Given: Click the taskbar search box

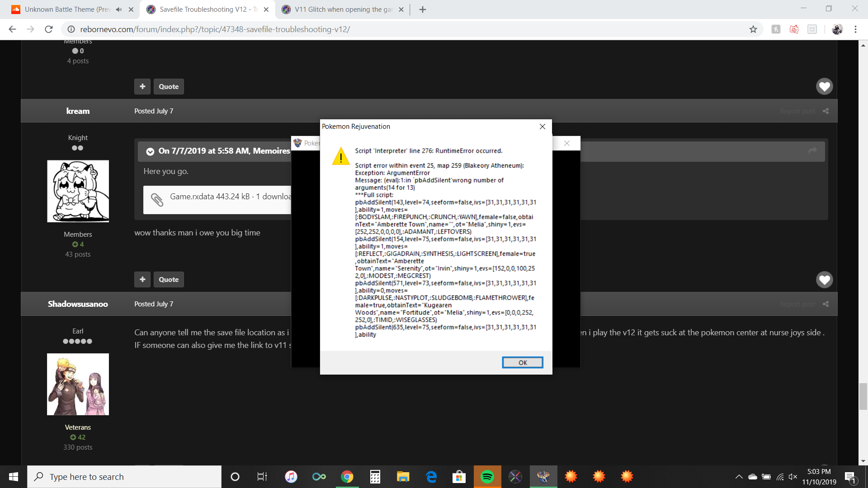Looking at the screenshot, I should pos(124,477).
